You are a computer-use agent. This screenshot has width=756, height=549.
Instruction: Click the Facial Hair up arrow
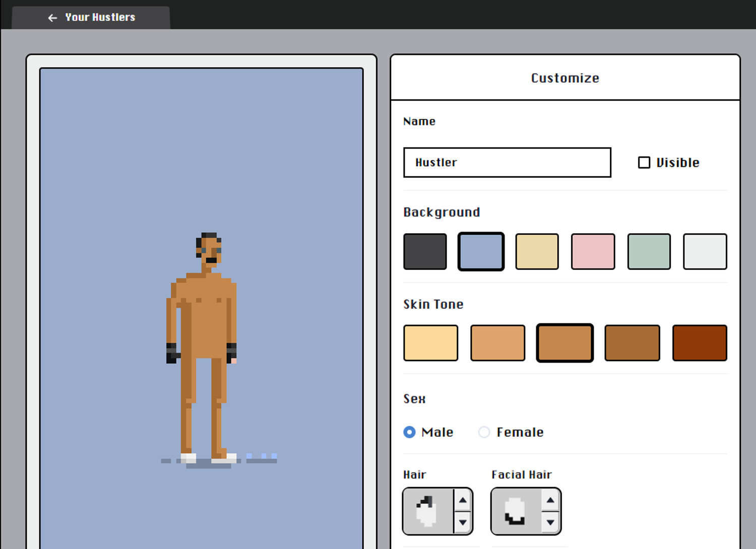550,500
